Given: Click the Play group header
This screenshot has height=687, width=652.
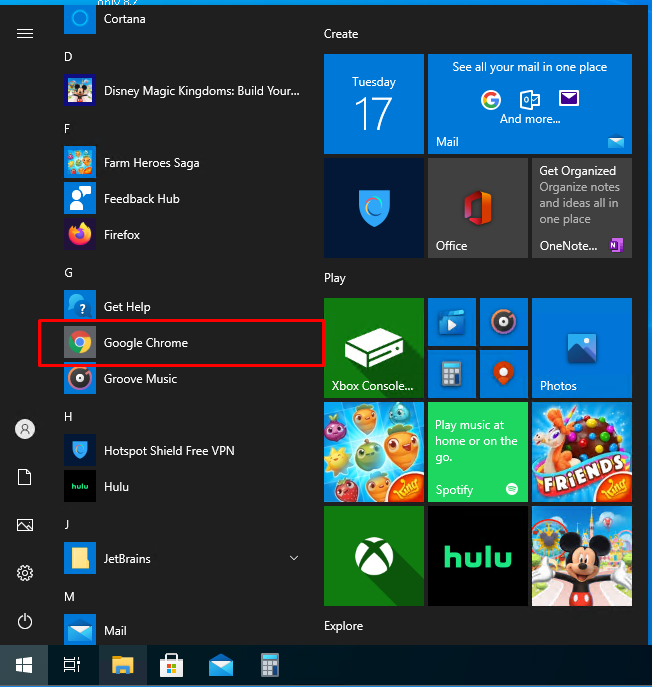Looking at the screenshot, I should 335,278.
